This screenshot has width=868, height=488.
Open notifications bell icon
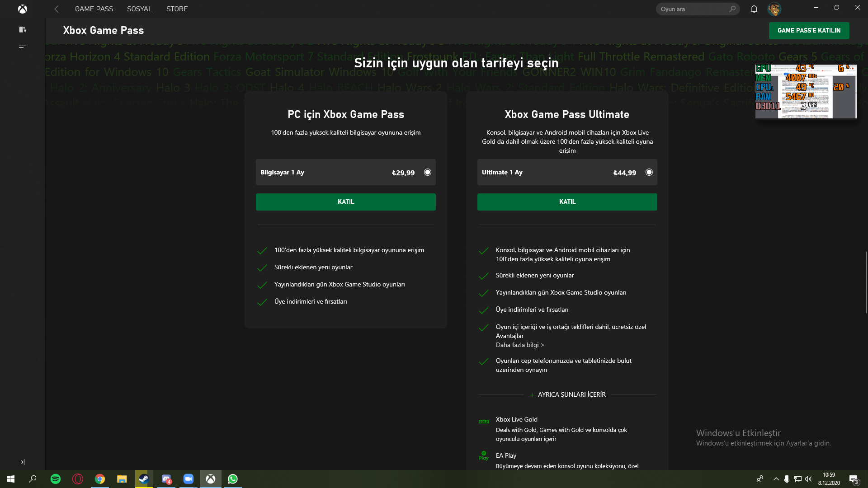tap(754, 9)
